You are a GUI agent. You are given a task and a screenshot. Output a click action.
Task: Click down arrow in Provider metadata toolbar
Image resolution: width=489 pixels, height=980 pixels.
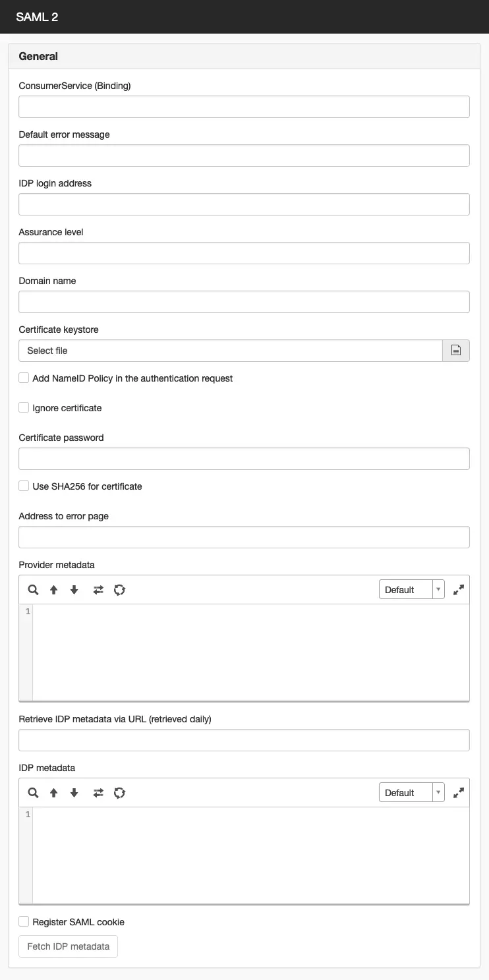74,590
